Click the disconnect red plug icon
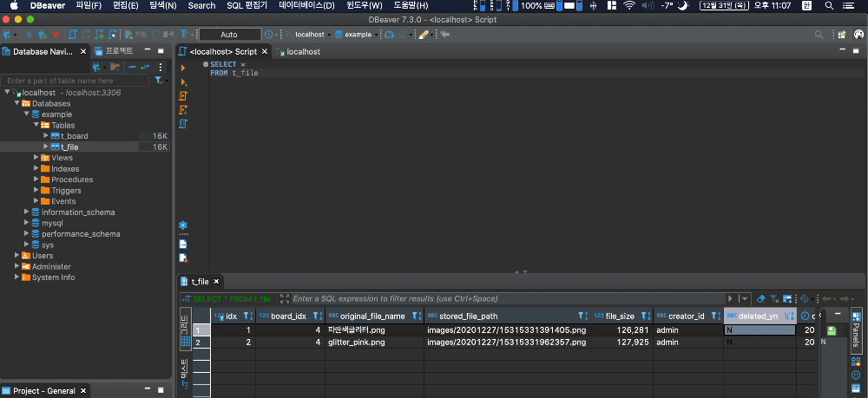868x398 pixels. click(56, 35)
